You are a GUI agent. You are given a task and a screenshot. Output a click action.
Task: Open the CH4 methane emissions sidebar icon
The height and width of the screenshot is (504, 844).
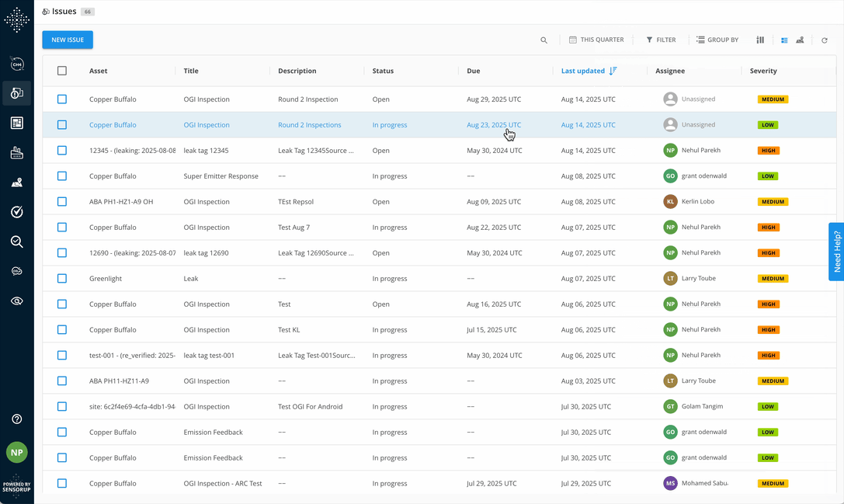[x=16, y=64]
